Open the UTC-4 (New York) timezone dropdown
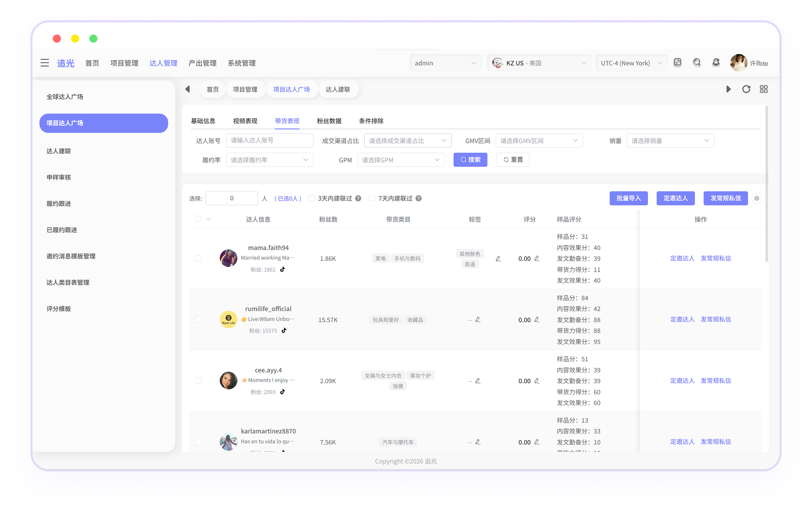 (x=631, y=63)
